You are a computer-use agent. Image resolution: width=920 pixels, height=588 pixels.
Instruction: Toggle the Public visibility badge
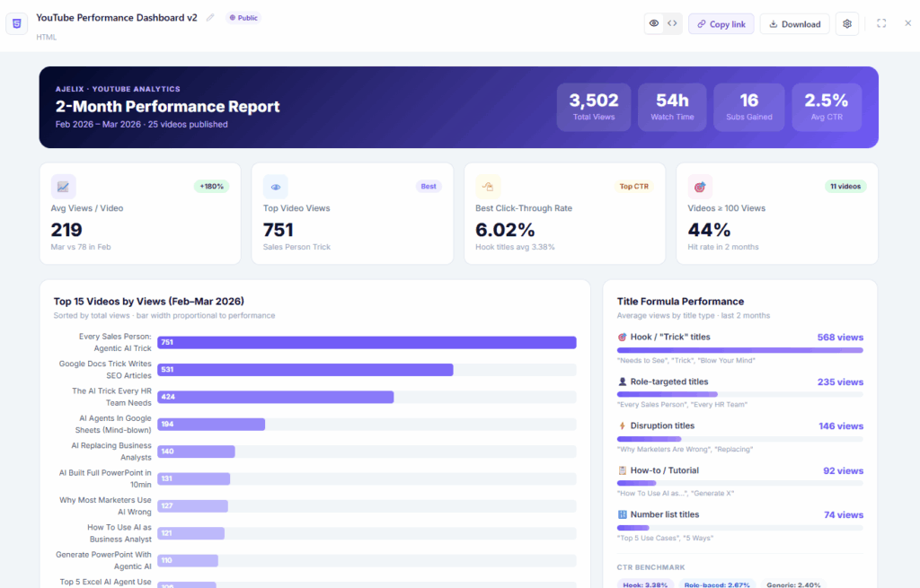pos(243,17)
